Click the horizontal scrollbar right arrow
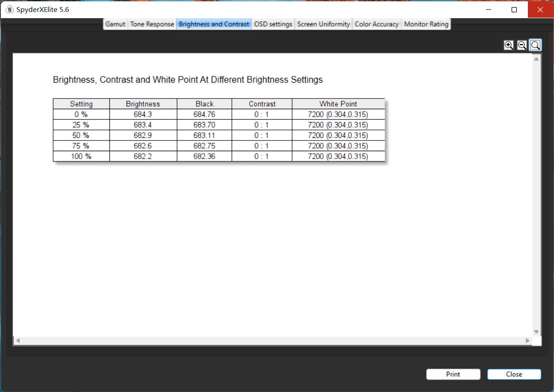This screenshot has height=392, width=554. (x=527, y=341)
